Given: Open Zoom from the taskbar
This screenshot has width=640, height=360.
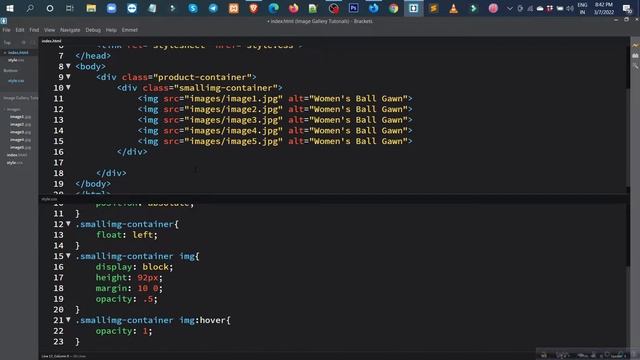Looking at the screenshot, I should [111, 8].
